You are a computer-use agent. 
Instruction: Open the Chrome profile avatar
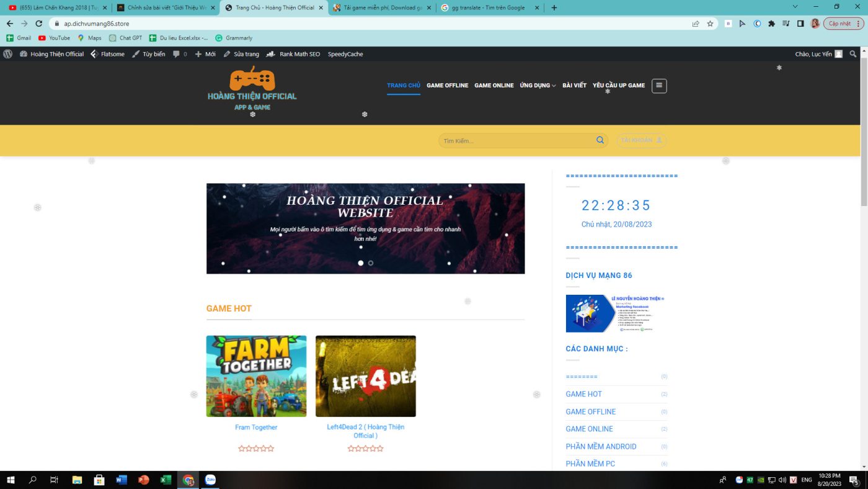point(815,24)
